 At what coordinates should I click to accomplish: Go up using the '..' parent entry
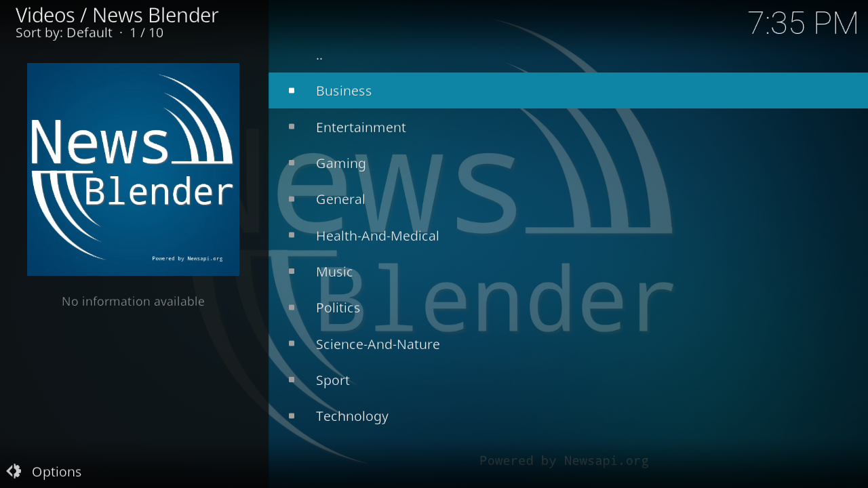[x=319, y=56]
